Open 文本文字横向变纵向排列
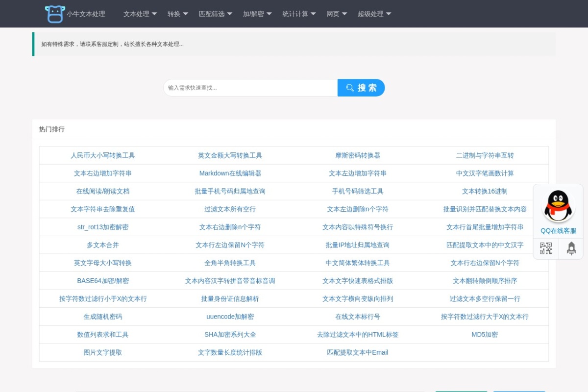The image size is (588, 392). coord(358,298)
